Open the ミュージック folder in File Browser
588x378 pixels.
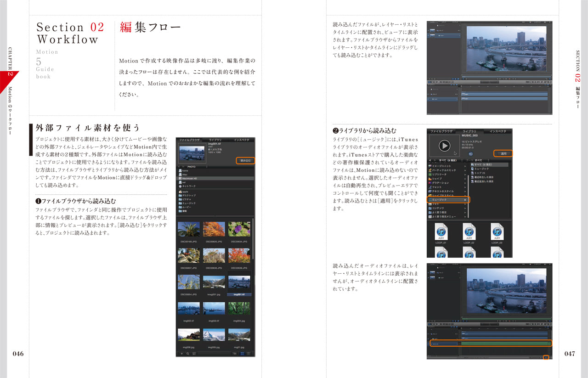[215, 203]
